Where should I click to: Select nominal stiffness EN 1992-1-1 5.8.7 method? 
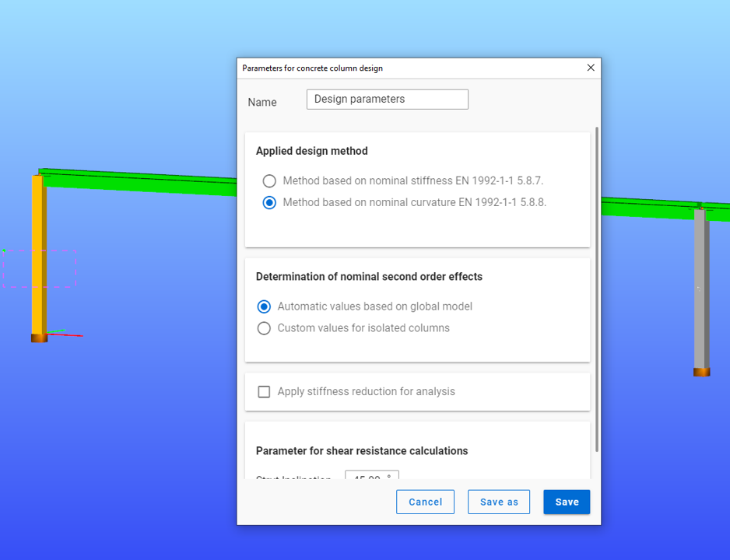tap(269, 181)
